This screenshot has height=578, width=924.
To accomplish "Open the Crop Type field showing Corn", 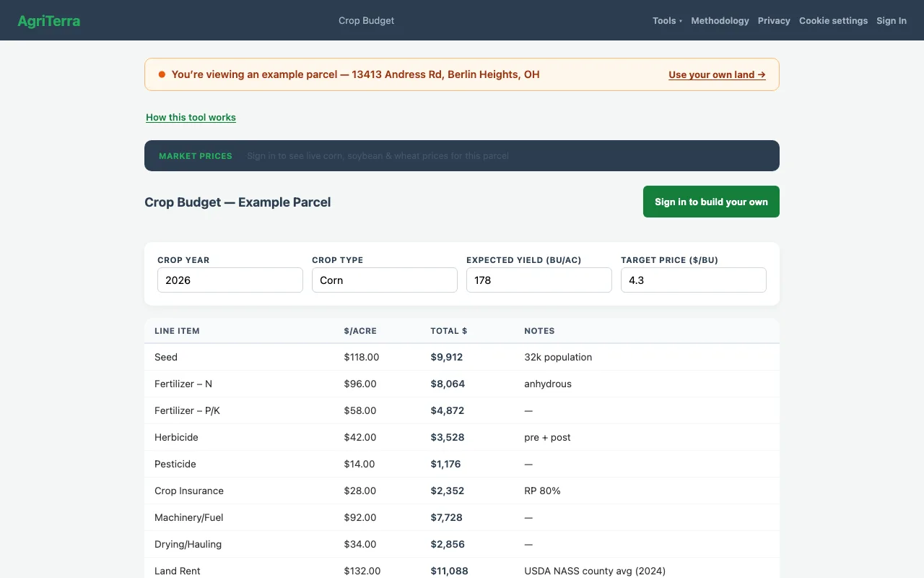I will click(385, 280).
